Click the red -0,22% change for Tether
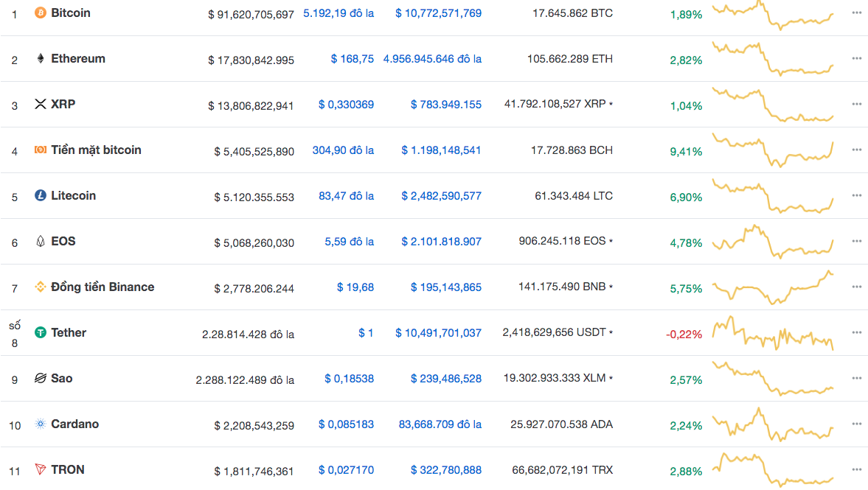This screenshot has height=490, width=868. (684, 335)
